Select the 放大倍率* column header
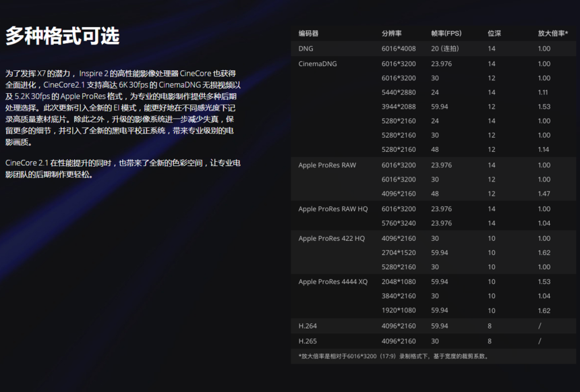 point(552,33)
